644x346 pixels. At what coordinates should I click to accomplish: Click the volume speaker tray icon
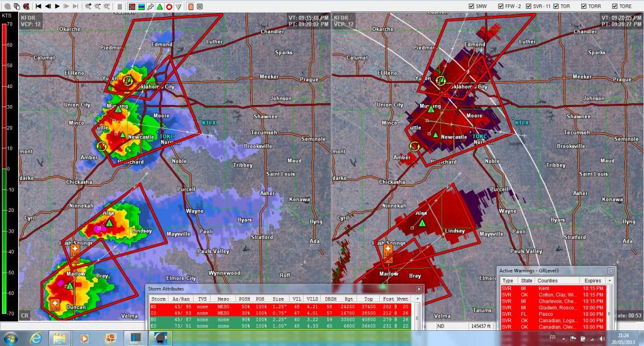tap(602, 338)
